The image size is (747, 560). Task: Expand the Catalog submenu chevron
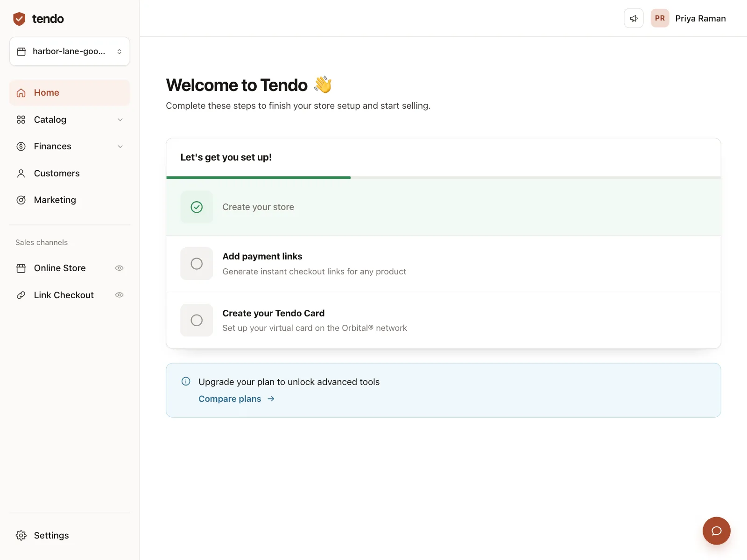pyautogui.click(x=120, y=120)
